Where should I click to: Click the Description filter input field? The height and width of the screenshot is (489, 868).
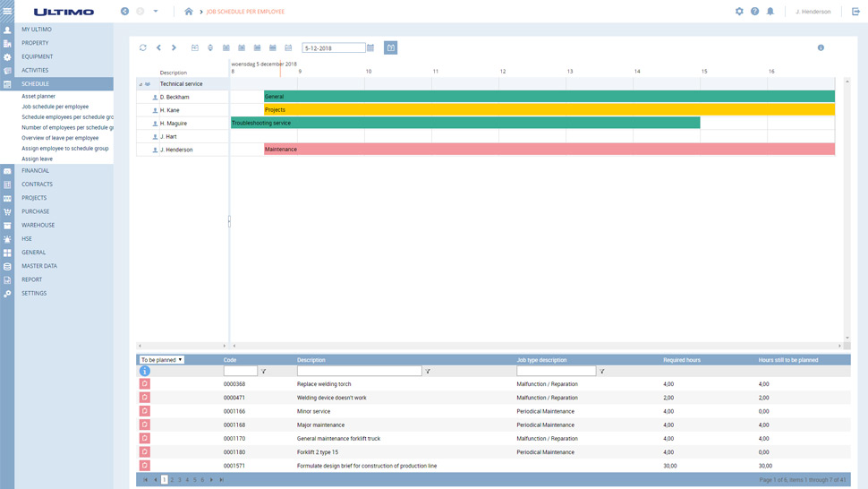(x=359, y=371)
